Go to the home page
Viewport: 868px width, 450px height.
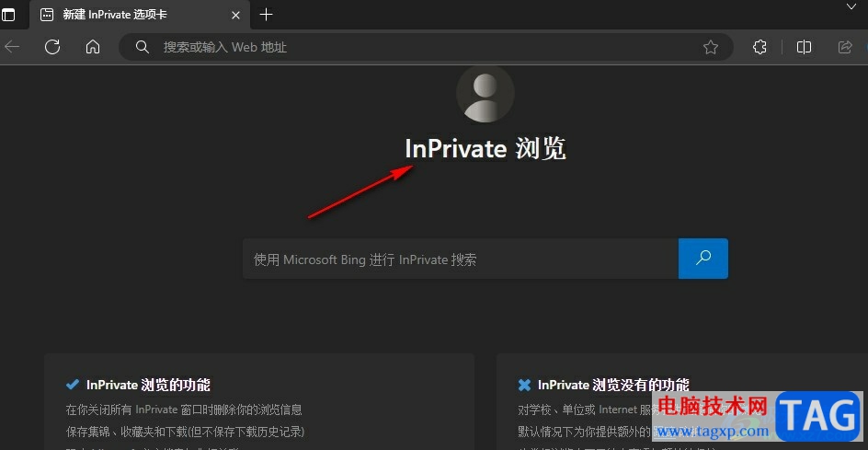pos(93,47)
